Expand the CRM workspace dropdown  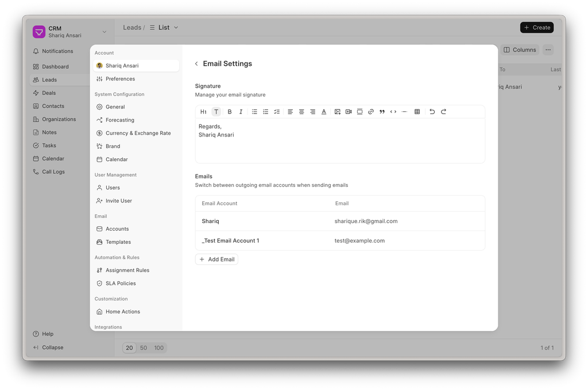(x=104, y=32)
